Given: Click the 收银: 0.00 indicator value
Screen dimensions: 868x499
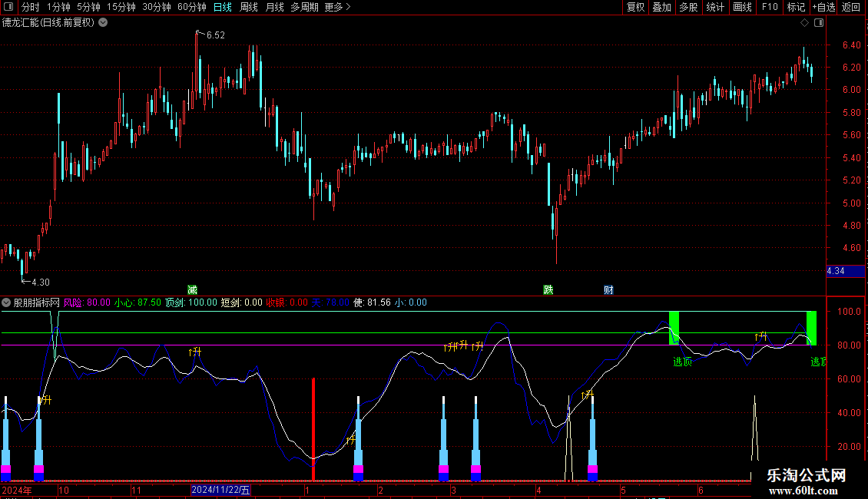Looking at the screenshot, I should click(287, 302).
